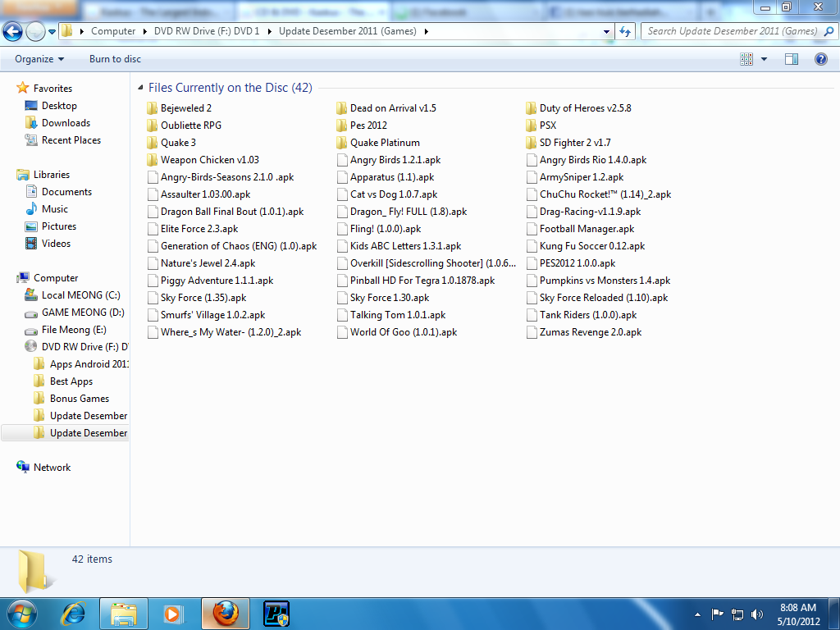Open the view options dropdown arrow
This screenshot has width=840, height=630.
point(764,59)
